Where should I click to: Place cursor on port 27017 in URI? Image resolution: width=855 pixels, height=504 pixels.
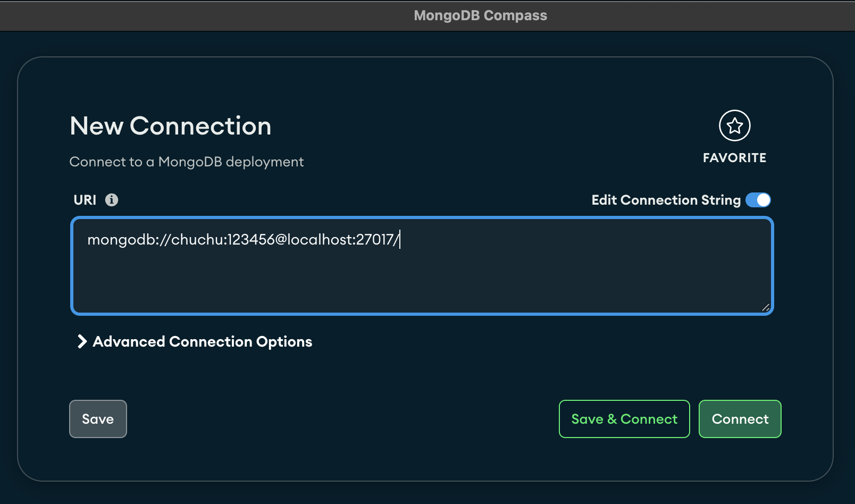[x=374, y=240]
